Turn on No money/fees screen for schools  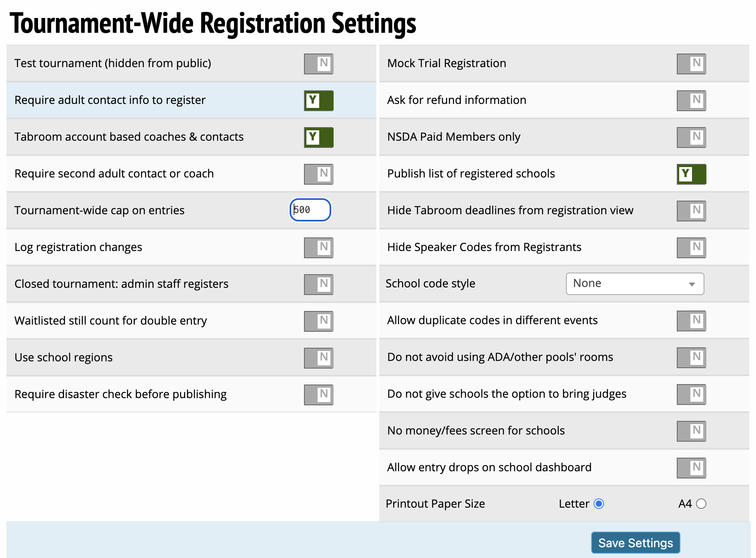coord(691,431)
